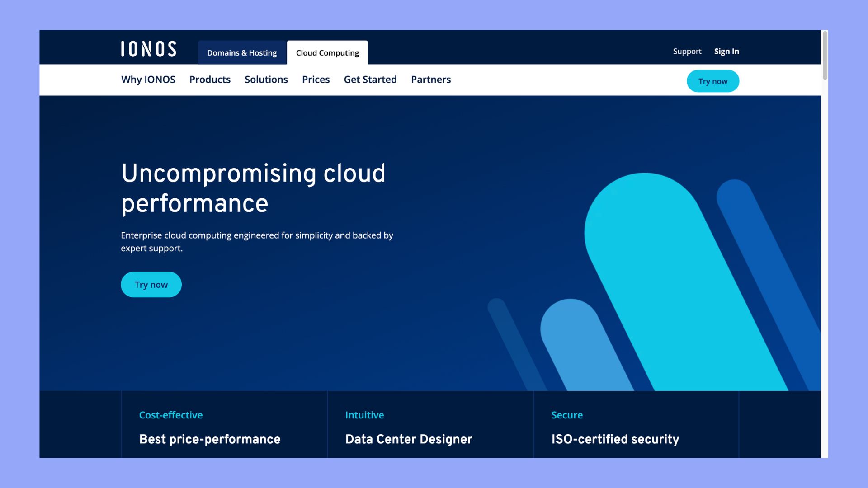
Task: Click the Cost-effective label
Action: 170,415
